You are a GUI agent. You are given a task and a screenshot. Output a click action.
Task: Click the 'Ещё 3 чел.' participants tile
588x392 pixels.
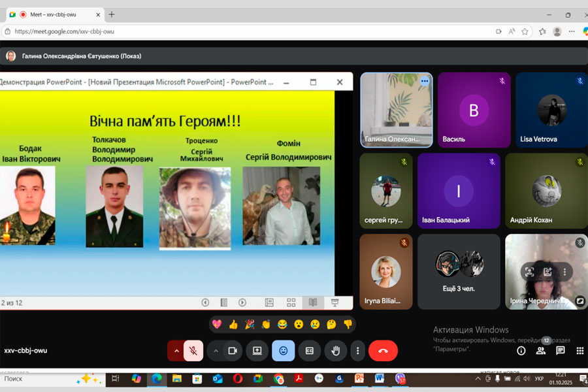[459, 272]
